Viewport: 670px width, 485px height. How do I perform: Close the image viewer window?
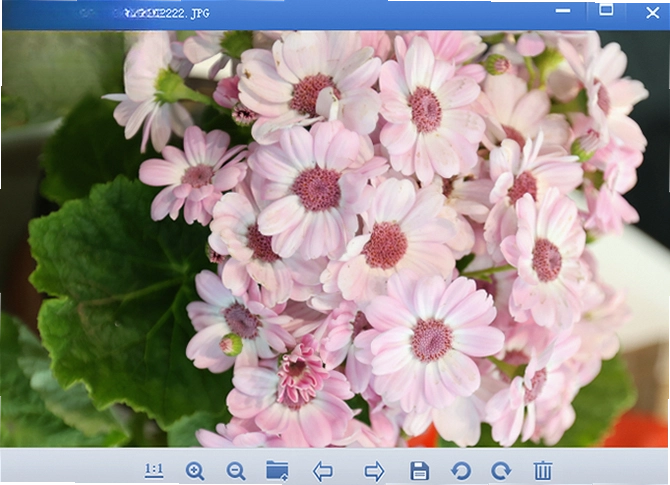(x=652, y=13)
